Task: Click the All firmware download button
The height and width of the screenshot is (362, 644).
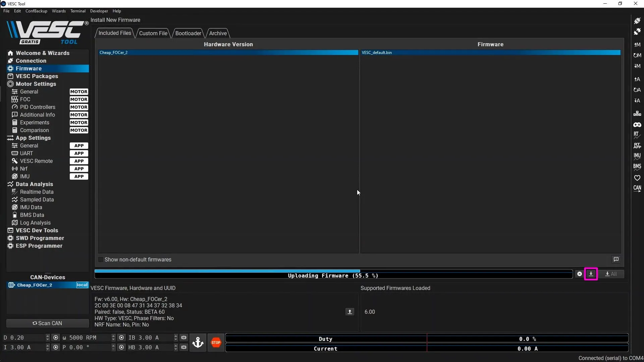Action: 612,274
